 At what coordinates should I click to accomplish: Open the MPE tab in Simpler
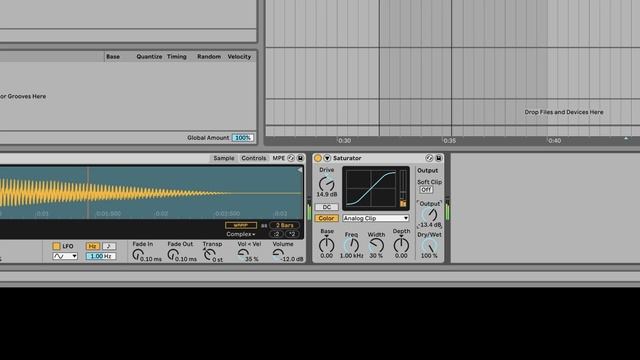coord(278,158)
